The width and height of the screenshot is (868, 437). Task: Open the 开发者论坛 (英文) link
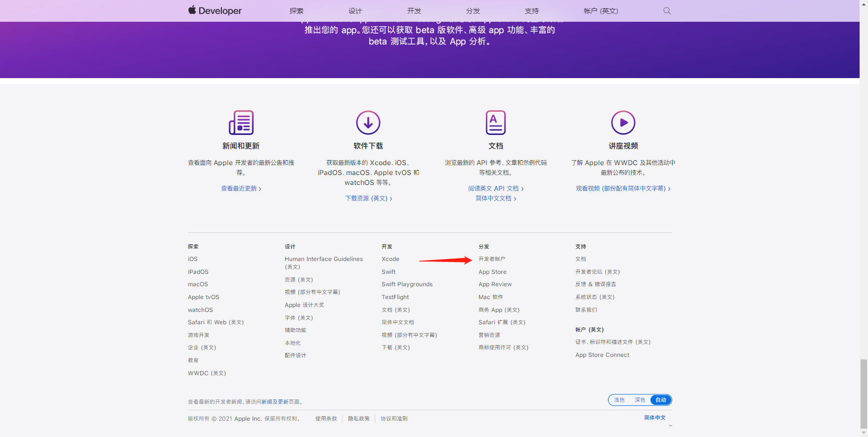click(598, 272)
